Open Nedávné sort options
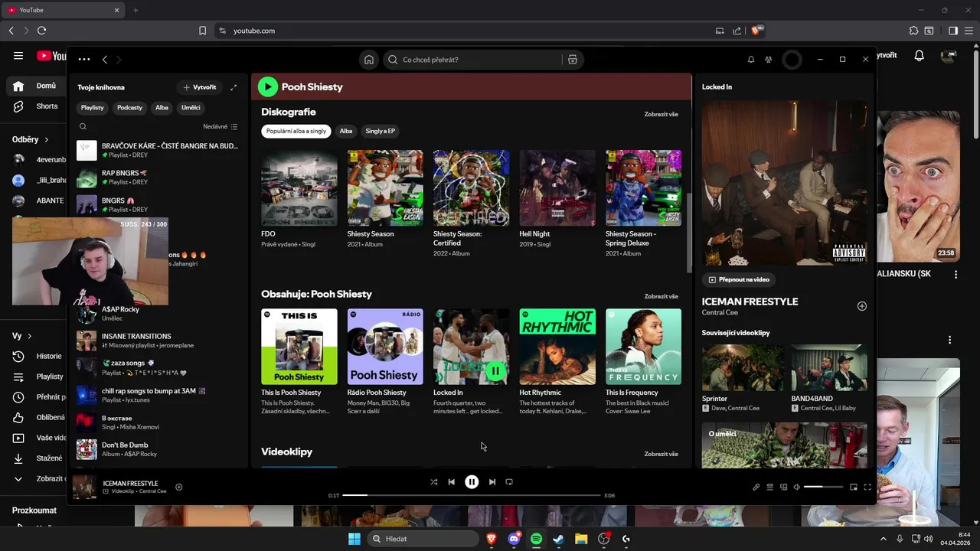This screenshot has height=551, width=980. [220, 126]
